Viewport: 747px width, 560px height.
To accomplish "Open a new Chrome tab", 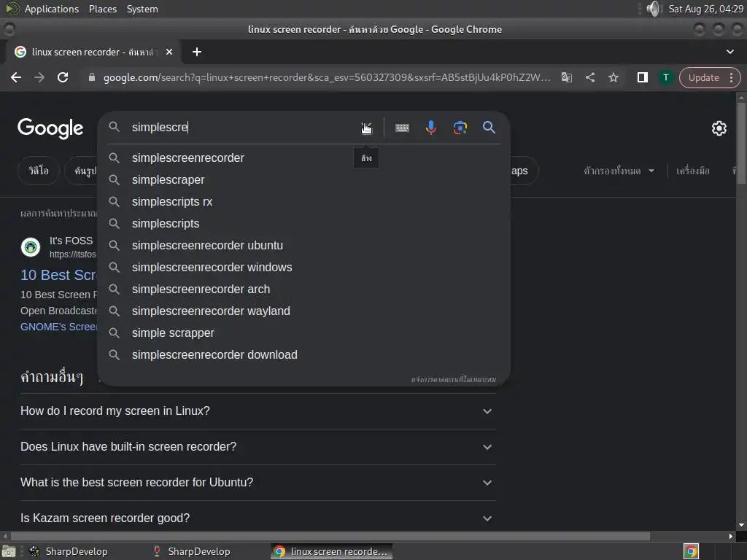I will (x=197, y=52).
